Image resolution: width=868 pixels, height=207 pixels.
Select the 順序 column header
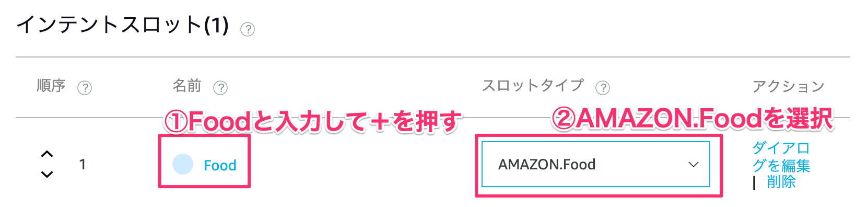[x=51, y=86]
